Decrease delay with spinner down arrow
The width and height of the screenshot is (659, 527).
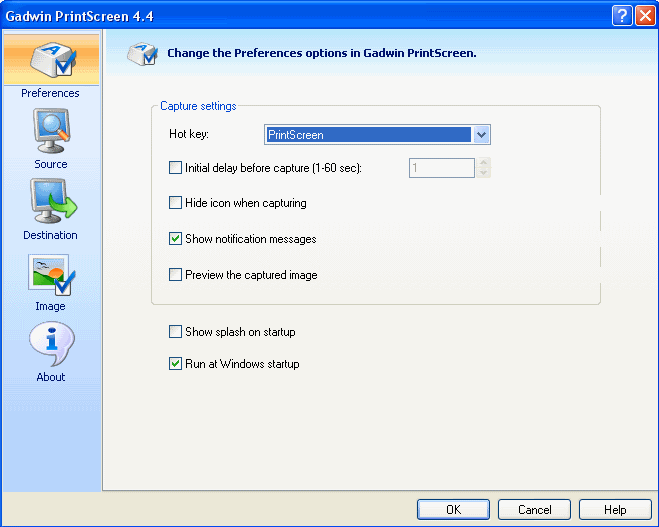pos(484,173)
